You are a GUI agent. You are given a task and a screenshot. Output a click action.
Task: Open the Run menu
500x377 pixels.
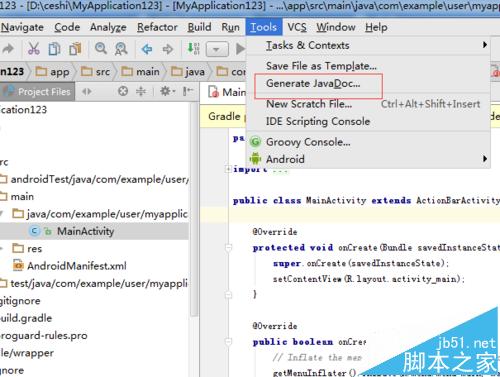(x=230, y=27)
